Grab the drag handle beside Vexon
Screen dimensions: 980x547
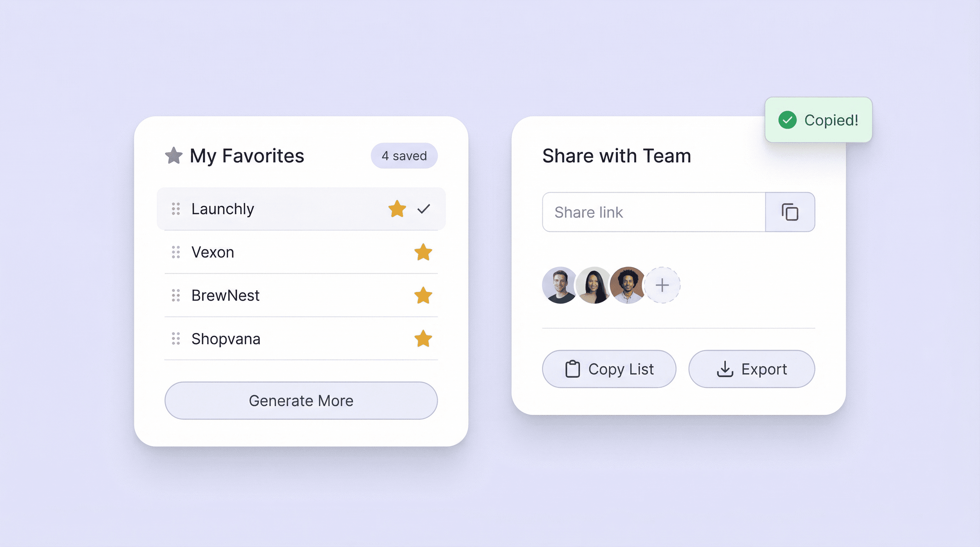point(176,252)
